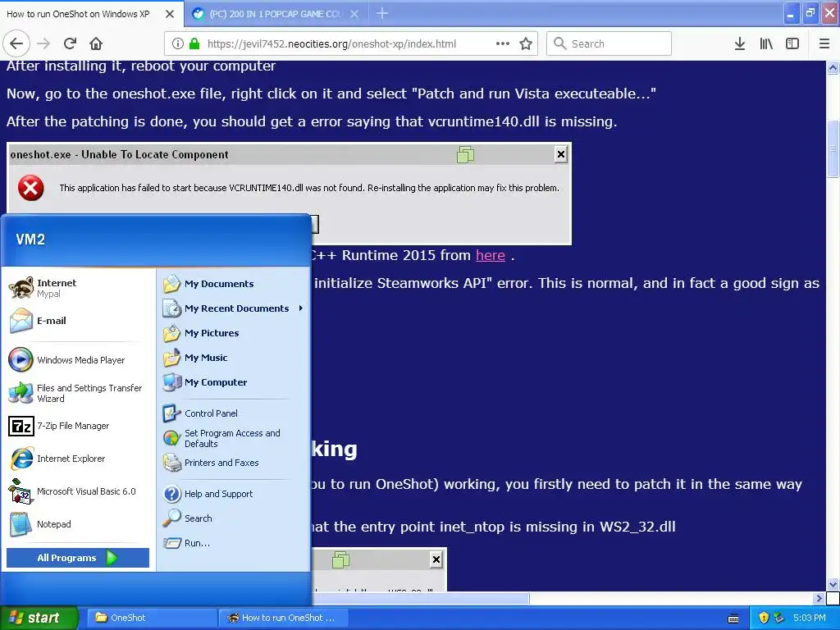Switch to the 200 IN 1 POPCAP GAME tab
Screen dimensions: 840x630
coord(276,14)
